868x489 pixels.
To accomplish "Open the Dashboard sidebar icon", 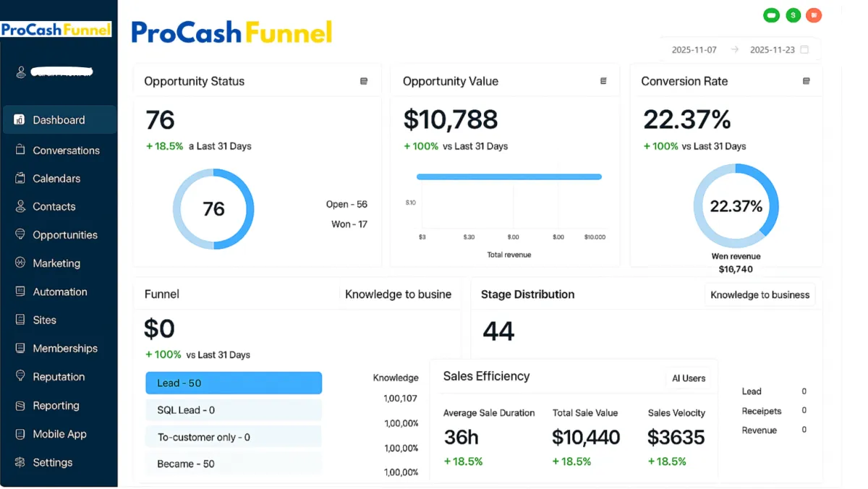I will click(20, 120).
